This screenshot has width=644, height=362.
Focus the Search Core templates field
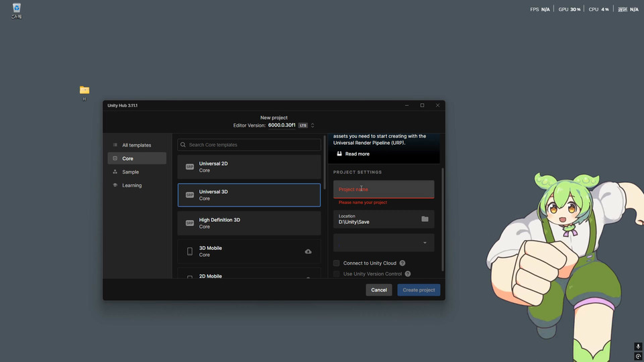click(249, 145)
